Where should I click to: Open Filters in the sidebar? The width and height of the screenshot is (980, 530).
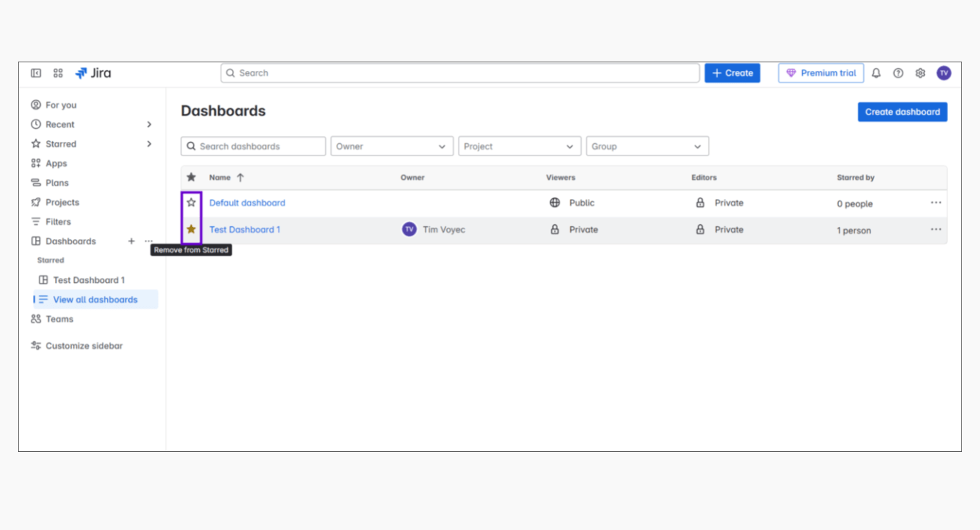click(x=58, y=222)
